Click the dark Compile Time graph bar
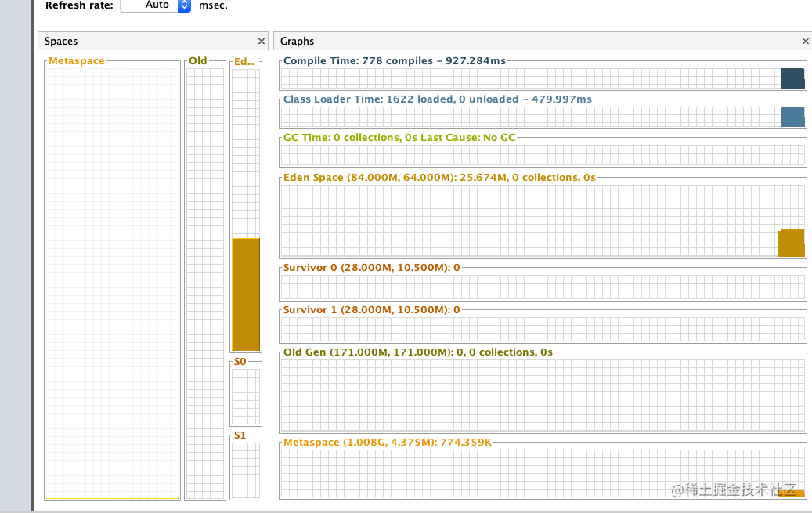The height and width of the screenshot is (513, 812). pyautogui.click(x=793, y=78)
